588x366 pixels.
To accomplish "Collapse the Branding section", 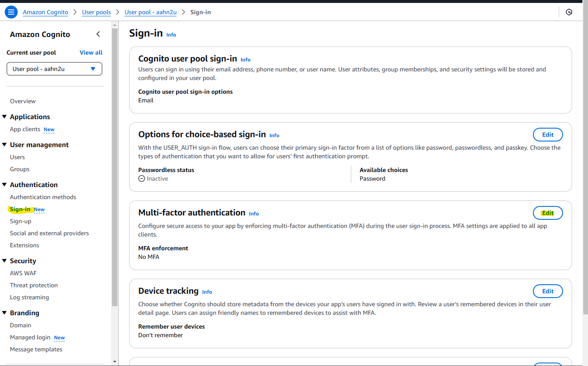I will pyautogui.click(x=4, y=313).
